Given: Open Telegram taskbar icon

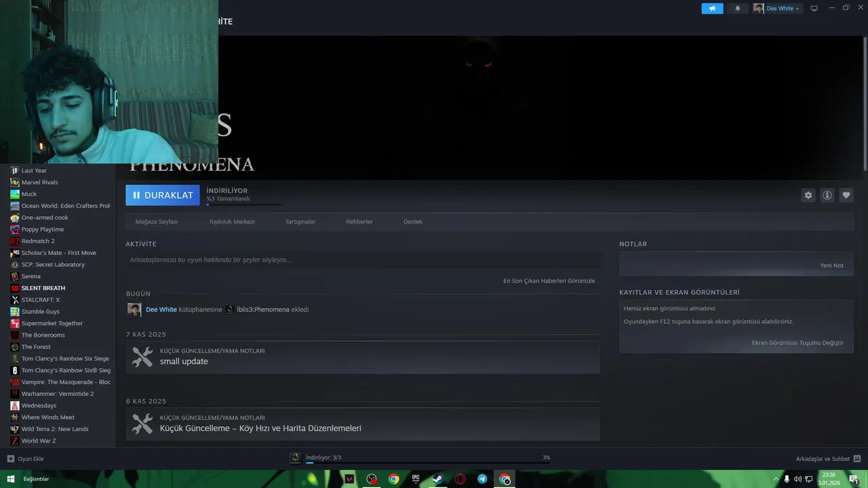Looking at the screenshot, I should tap(482, 479).
